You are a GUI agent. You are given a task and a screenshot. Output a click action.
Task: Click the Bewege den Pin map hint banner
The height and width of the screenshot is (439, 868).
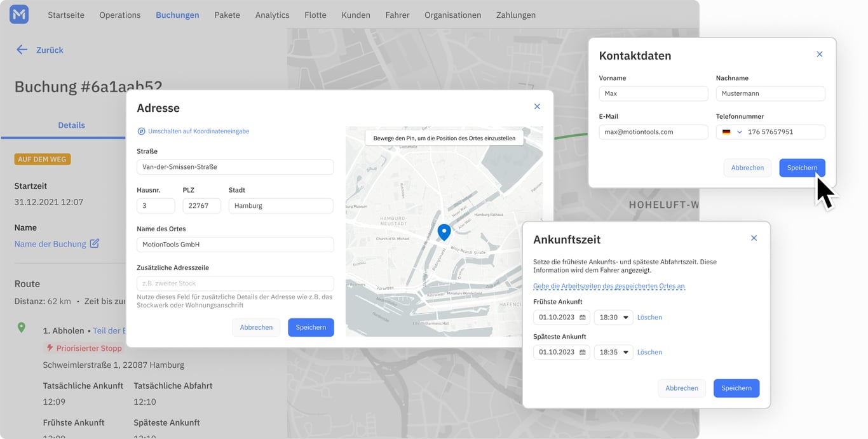pyautogui.click(x=444, y=138)
